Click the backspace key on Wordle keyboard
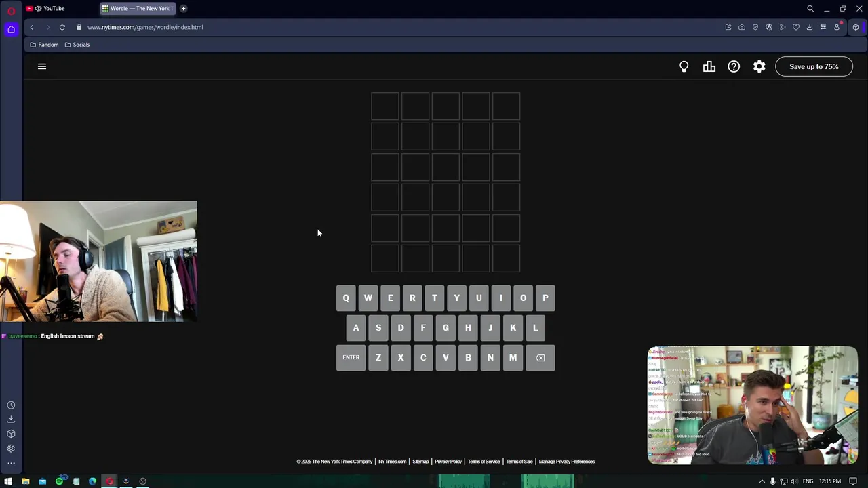 pos(540,358)
